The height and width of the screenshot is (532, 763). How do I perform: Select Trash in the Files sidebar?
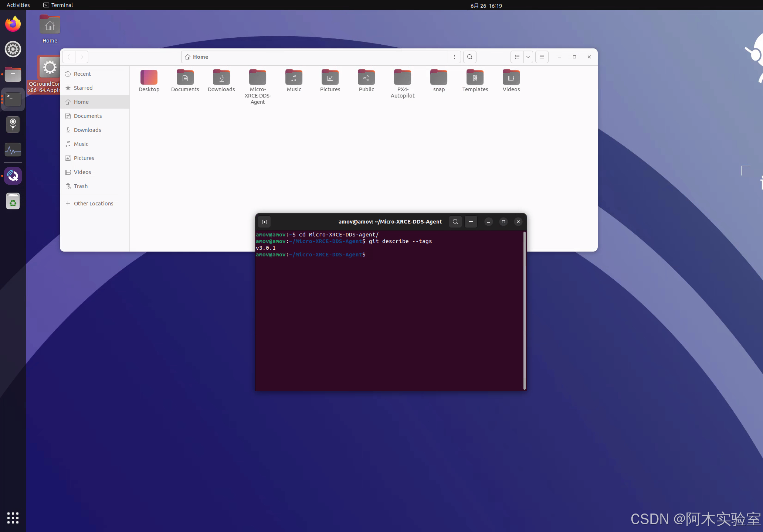click(x=95, y=186)
